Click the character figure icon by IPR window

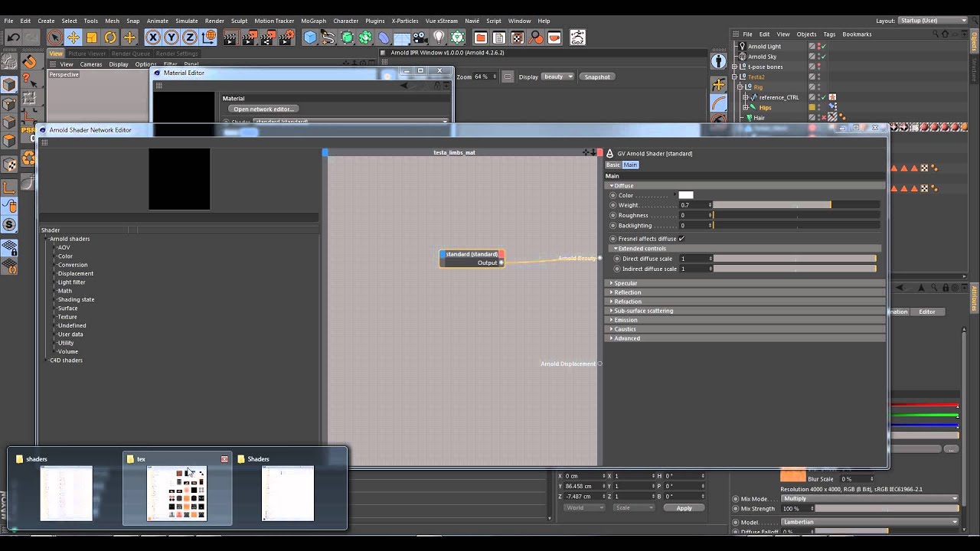click(x=718, y=61)
